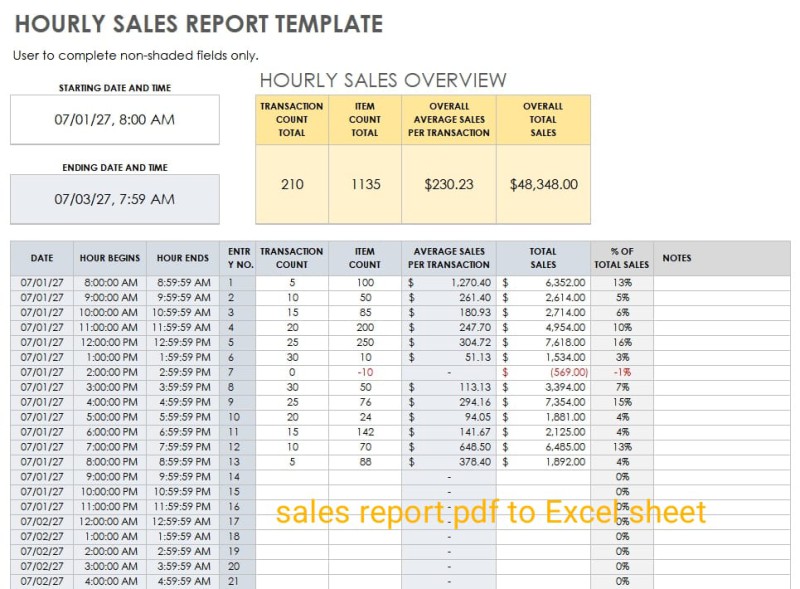
Task: Click the starting date field showing 07/01/27, 8:00 AM
Action: coord(114,120)
